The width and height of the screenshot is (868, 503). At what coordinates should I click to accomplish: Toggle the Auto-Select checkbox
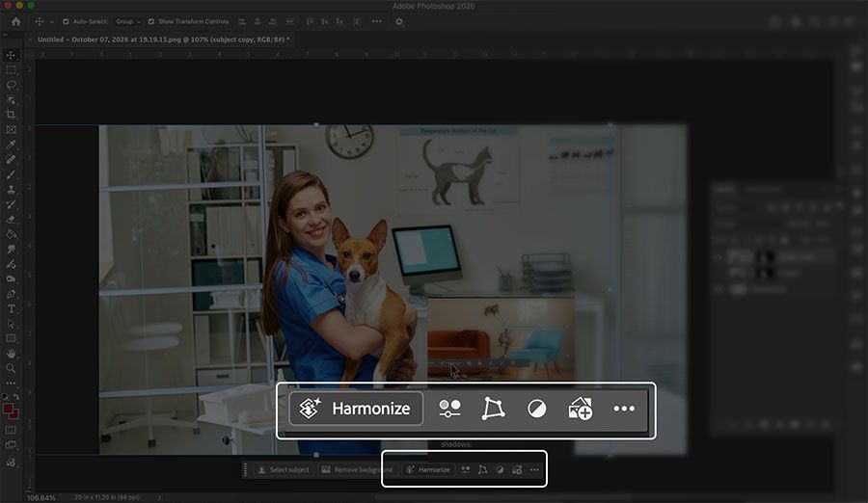coord(66,21)
